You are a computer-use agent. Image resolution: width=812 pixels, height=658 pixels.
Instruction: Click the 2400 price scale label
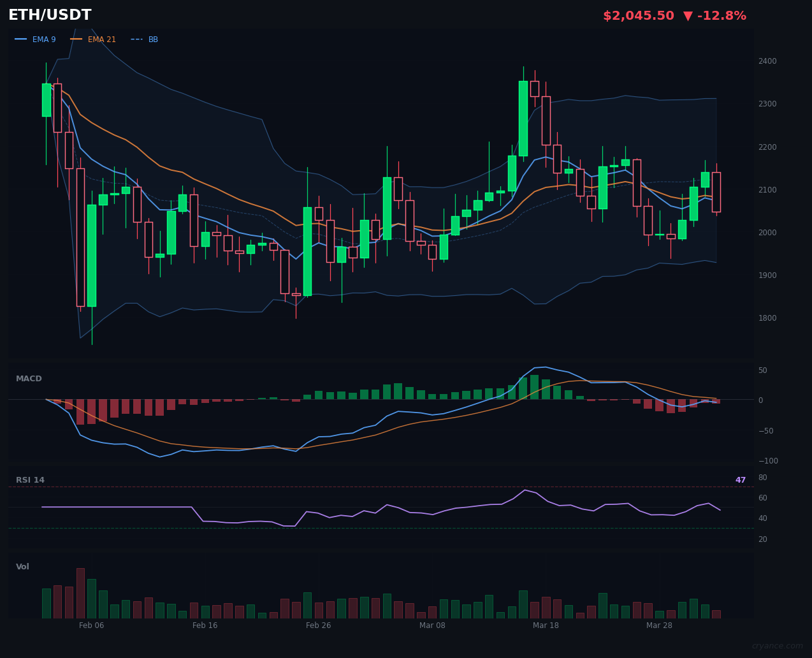click(x=767, y=61)
